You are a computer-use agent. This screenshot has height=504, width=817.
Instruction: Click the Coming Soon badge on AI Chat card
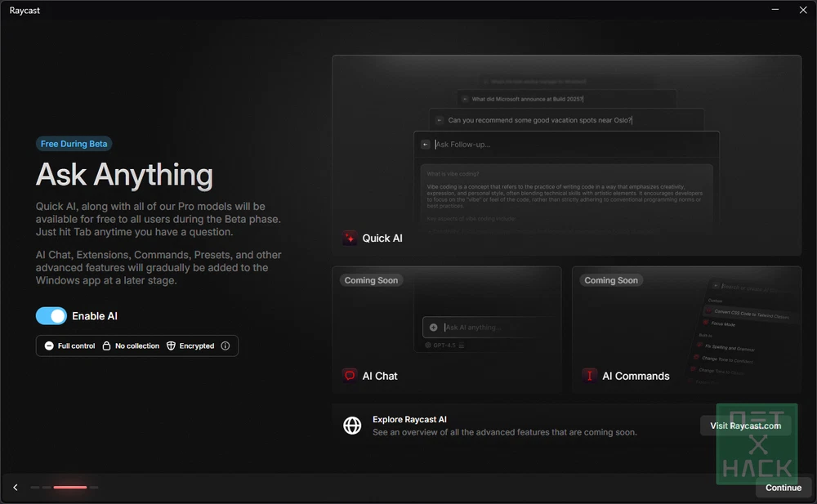coord(371,280)
